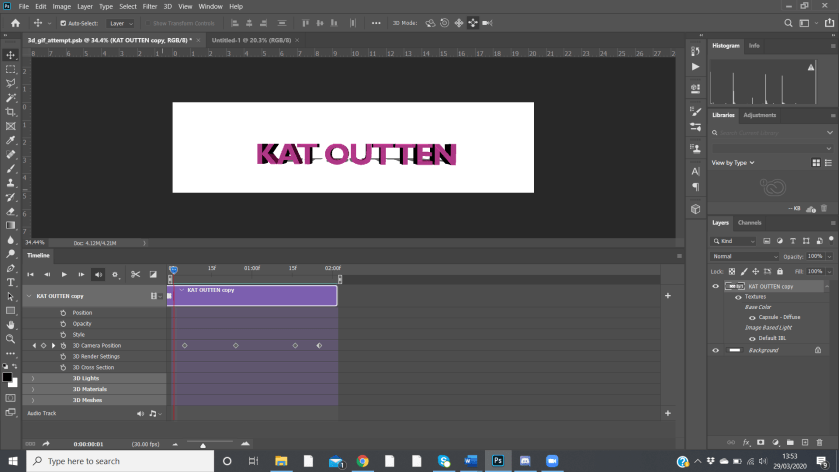Select the Eyedropper tool

(x=11, y=141)
